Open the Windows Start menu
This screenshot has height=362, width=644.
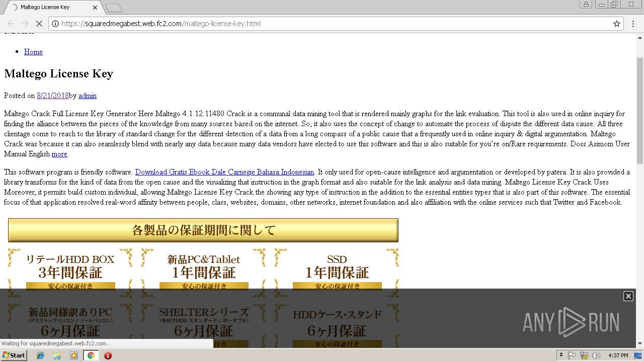click(14, 355)
